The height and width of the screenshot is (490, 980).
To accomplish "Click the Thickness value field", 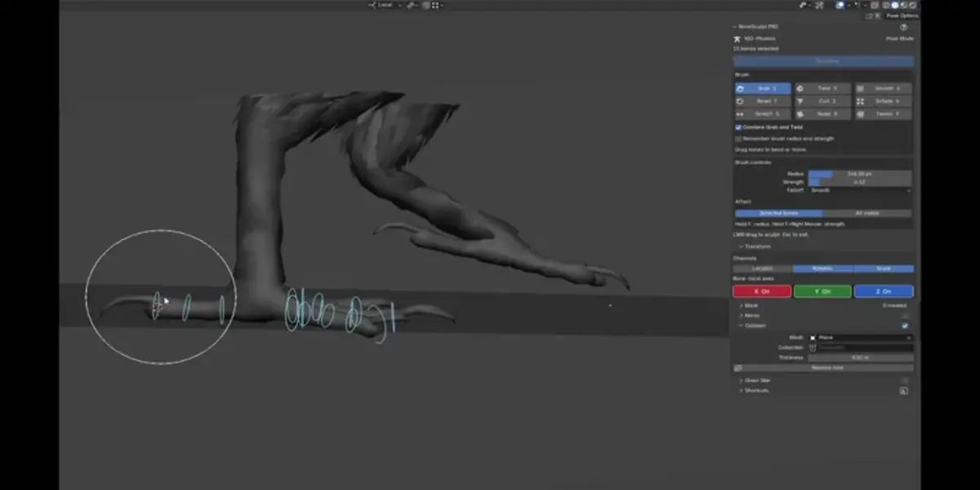I will 860,358.
